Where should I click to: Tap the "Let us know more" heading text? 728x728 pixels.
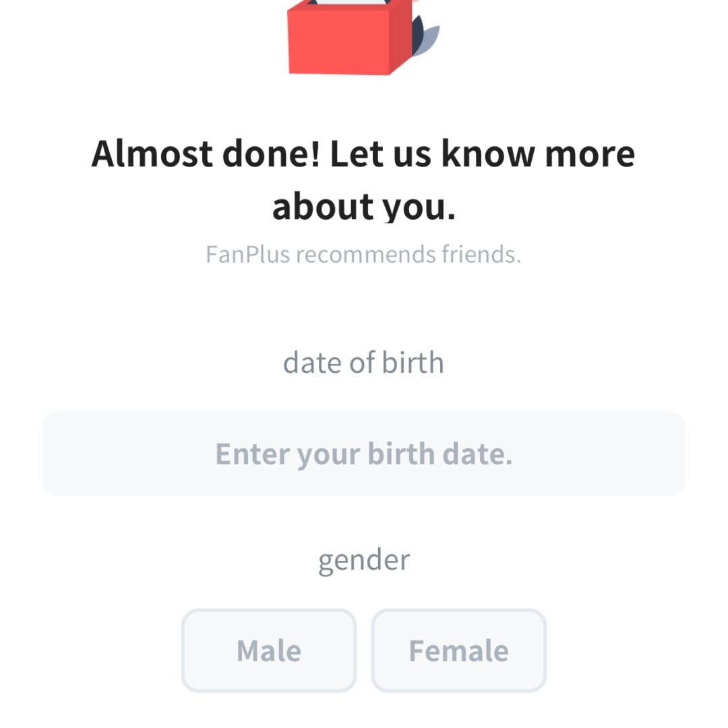pos(482,153)
